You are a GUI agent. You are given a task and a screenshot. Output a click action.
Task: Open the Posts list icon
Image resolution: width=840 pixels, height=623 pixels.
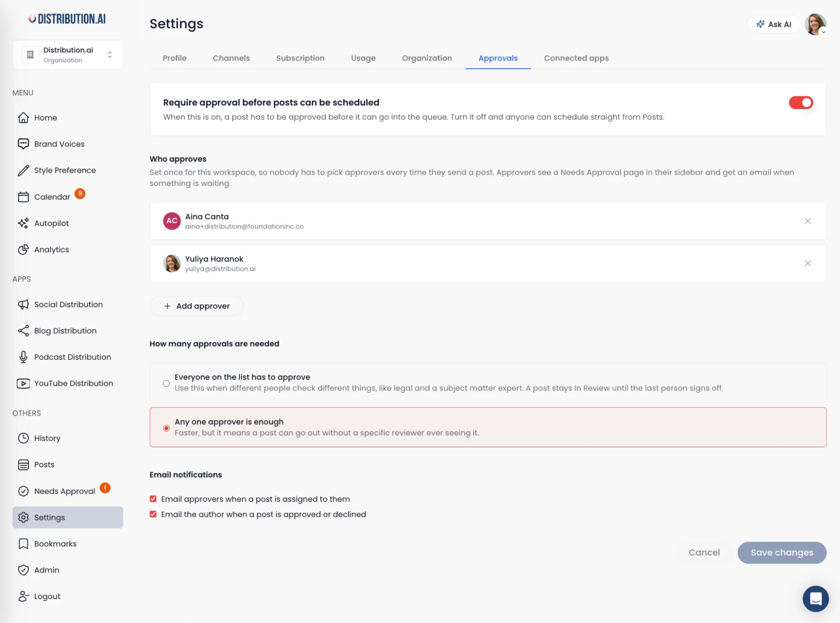click(24, 465)
